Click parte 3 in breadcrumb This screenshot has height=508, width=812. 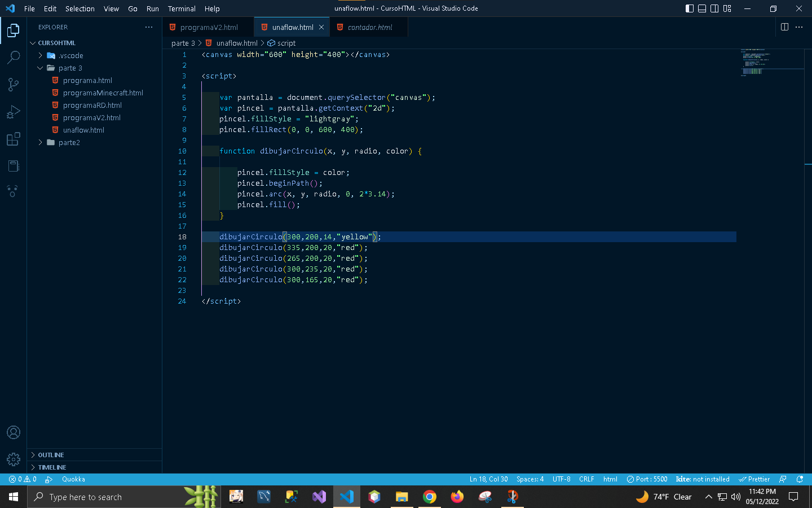(183, 43)
